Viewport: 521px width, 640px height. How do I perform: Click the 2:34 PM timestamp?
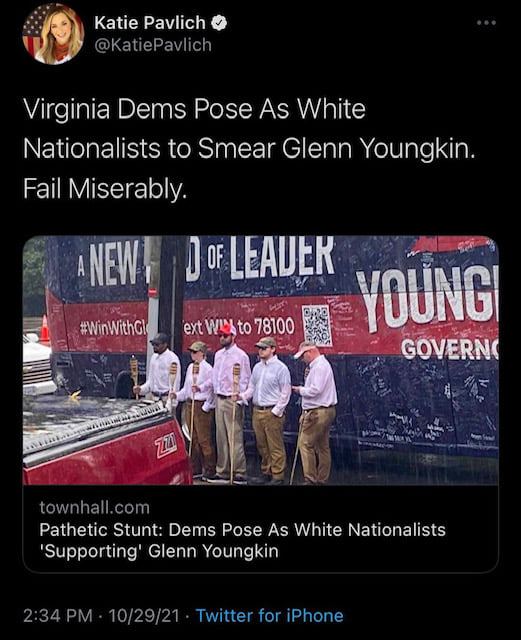[x=58, y=616]
